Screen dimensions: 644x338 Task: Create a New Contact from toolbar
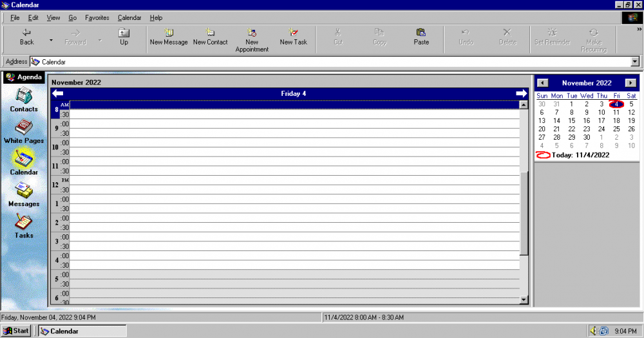pos(211,37)
